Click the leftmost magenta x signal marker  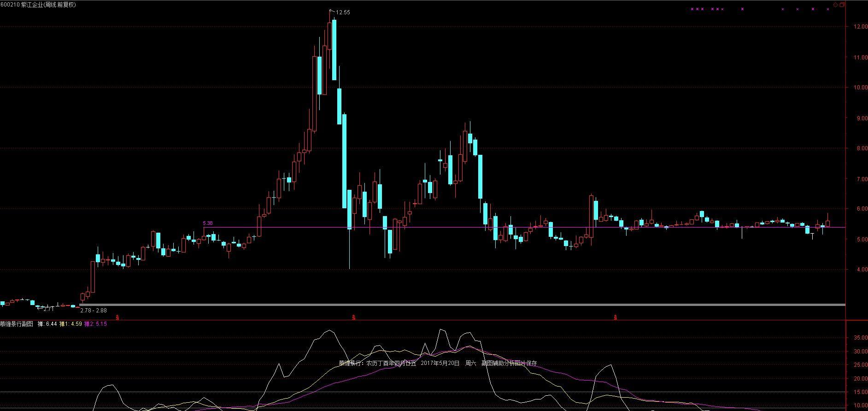692,9
